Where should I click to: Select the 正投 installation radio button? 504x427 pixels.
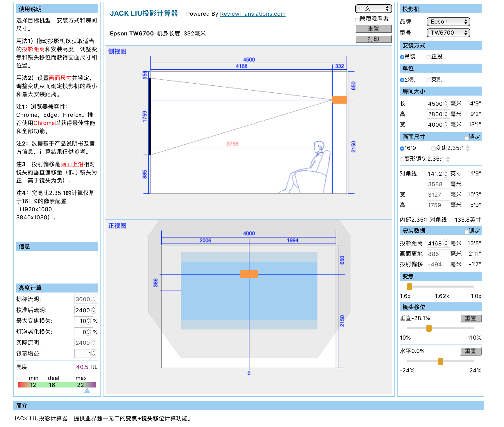click(429, 57)
